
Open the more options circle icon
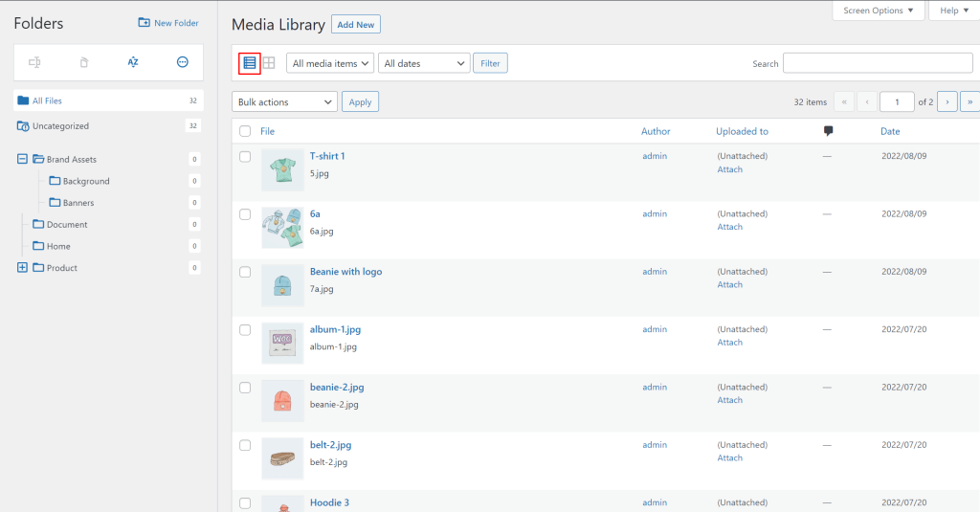click(x=183, y=62)
